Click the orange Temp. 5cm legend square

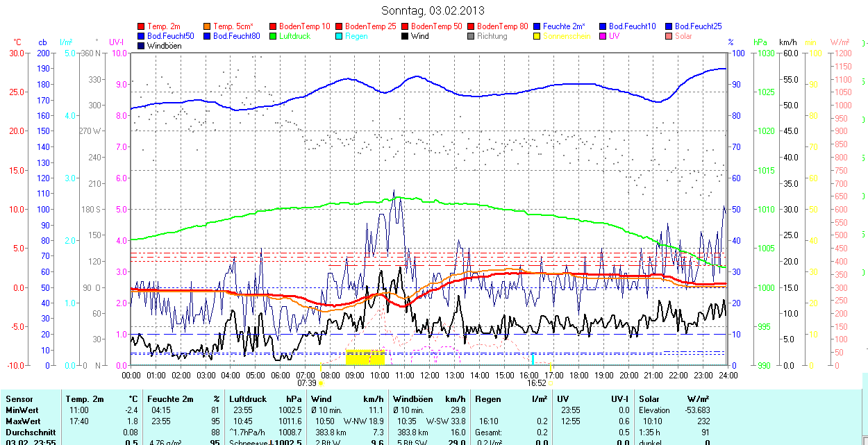coord(207,26)
